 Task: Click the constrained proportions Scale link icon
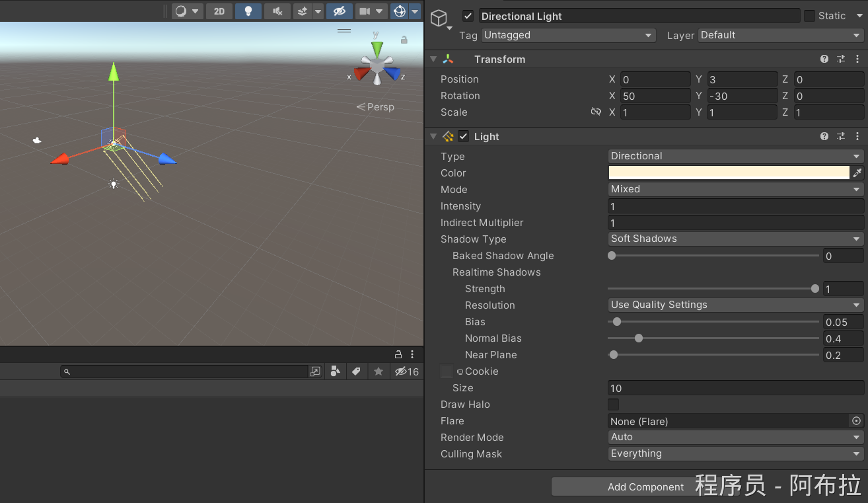[x=595, y=112]
